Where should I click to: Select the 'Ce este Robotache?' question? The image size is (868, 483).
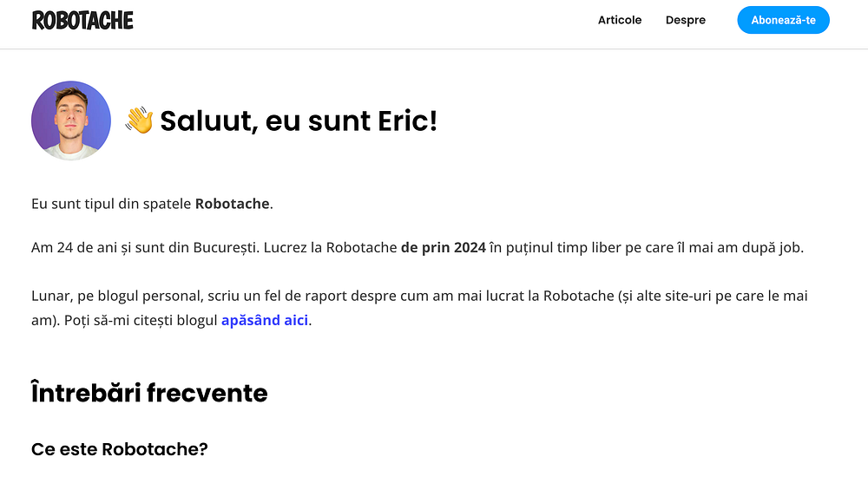click(120, 449)
